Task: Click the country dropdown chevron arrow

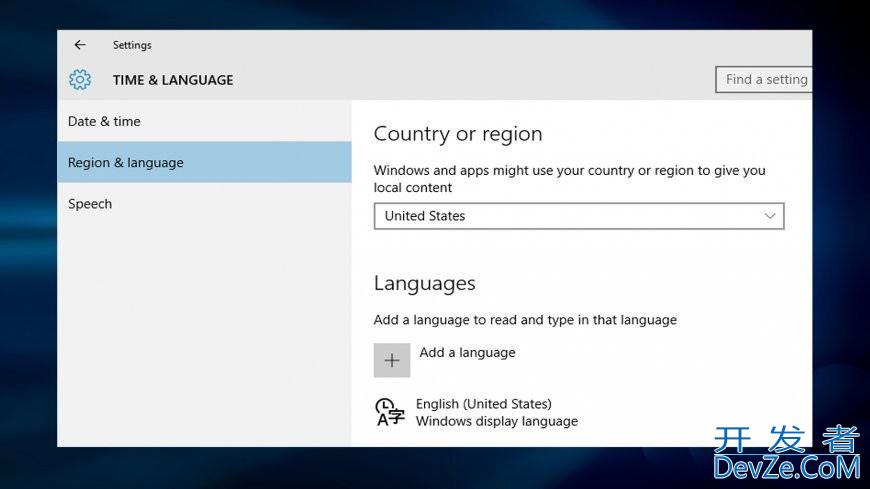Action: [770, 216]
